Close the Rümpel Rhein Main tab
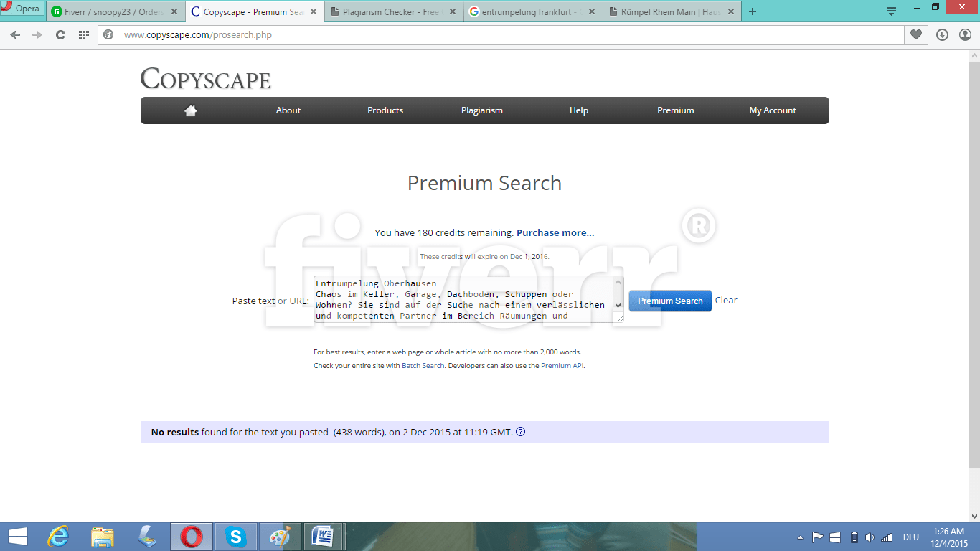 click(731, 12)
